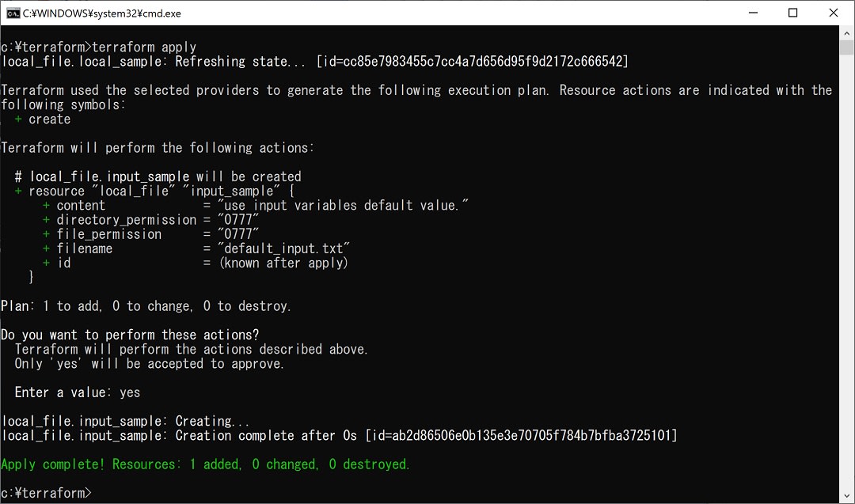Click '# local_file.input_sample will be created' line
Screen dimensions: 855x504
(x=158, y=176)
